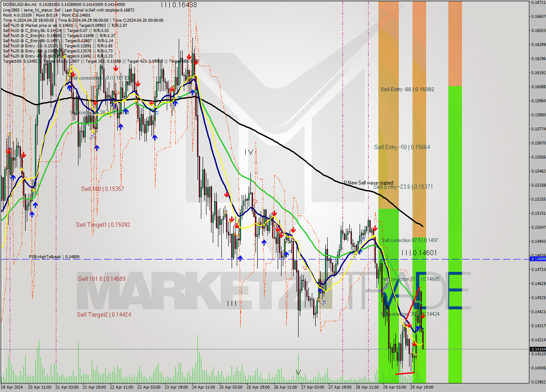Click the '26 Apr 11:00' time axis label
The height and width of the screenshot is (392, 546).
285,388
